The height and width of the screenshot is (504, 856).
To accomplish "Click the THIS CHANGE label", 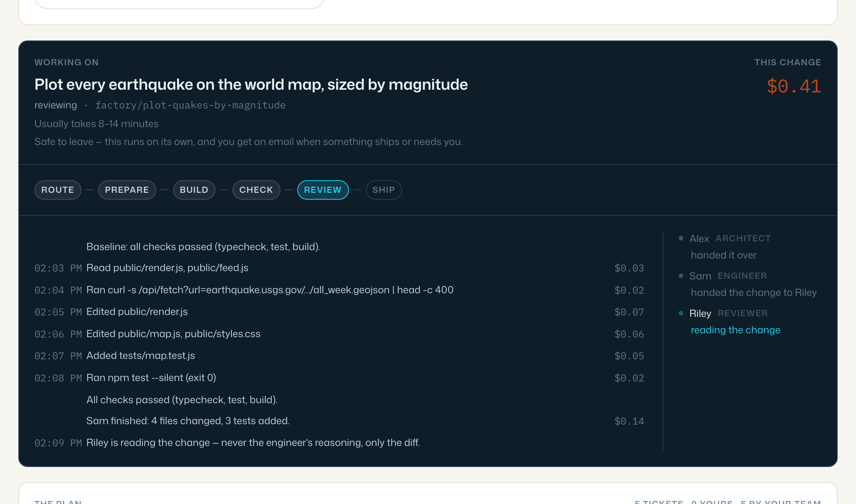I will tap(788, 62).
